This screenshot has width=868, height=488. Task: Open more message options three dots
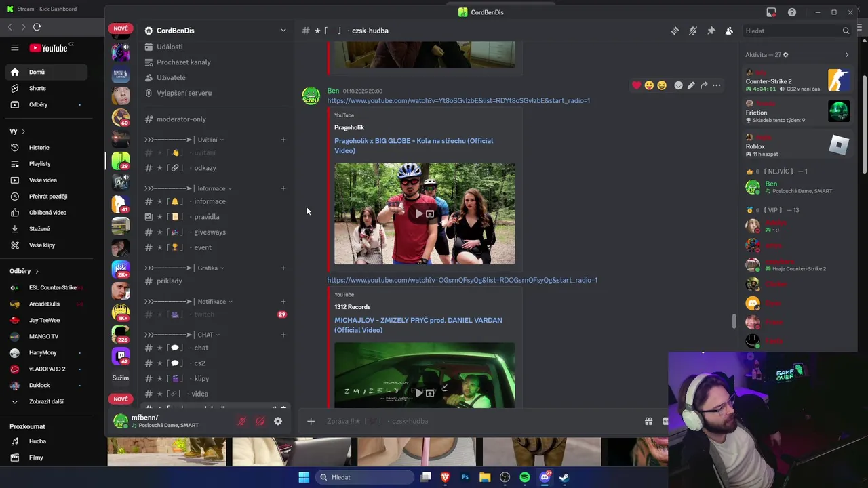click(x=717, y=85)
